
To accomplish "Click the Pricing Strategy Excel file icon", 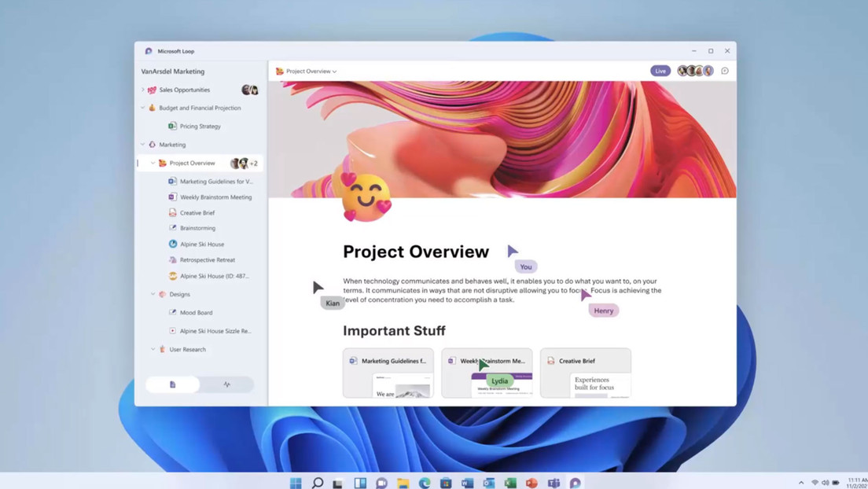I will click(x=172, y=126).
